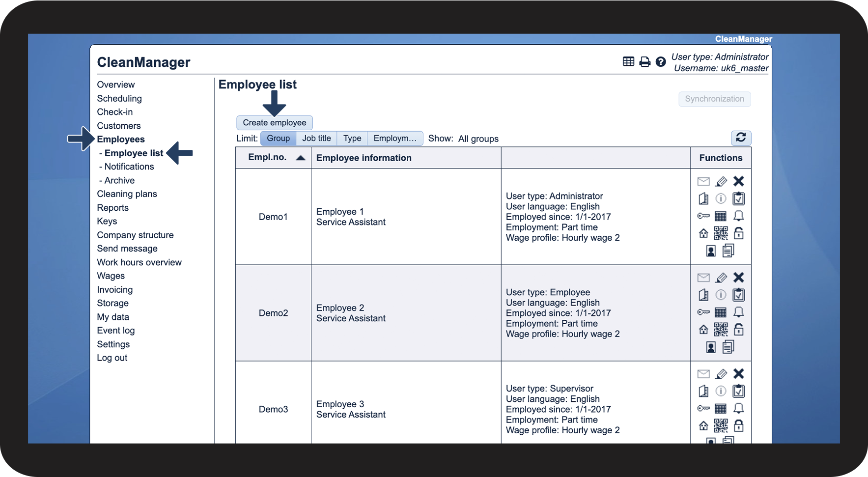This screenshot has height=477, width=868.
Task: Toggle the Group limit filter
Action: pos(278,138)
